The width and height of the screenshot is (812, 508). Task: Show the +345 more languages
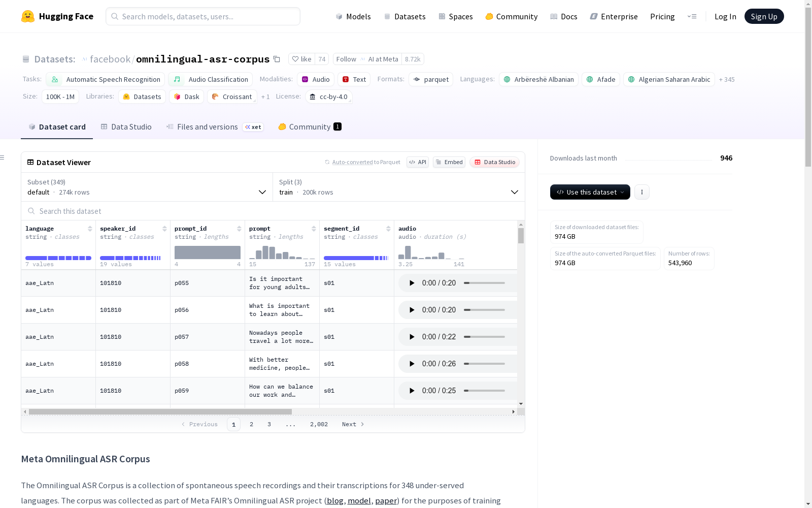point(727,80)
